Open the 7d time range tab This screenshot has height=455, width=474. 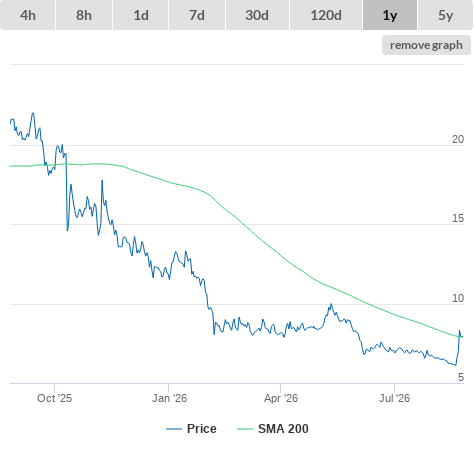point(197,15)
